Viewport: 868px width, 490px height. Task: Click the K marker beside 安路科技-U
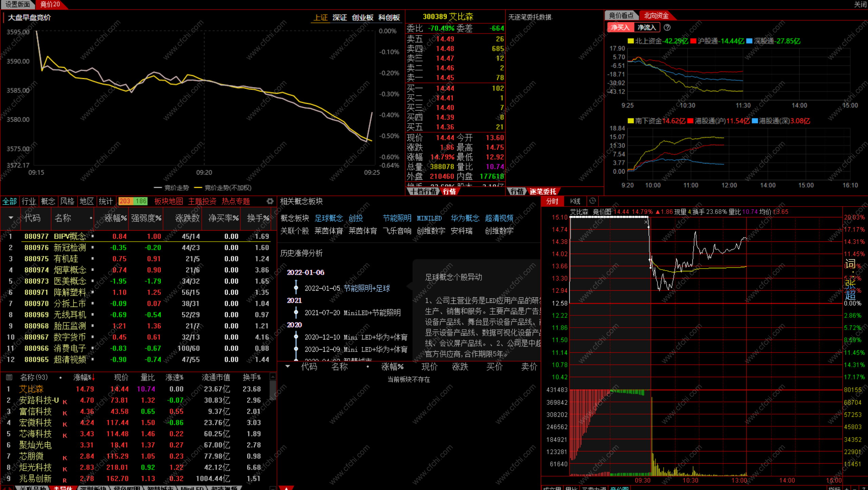click(65, 402)
